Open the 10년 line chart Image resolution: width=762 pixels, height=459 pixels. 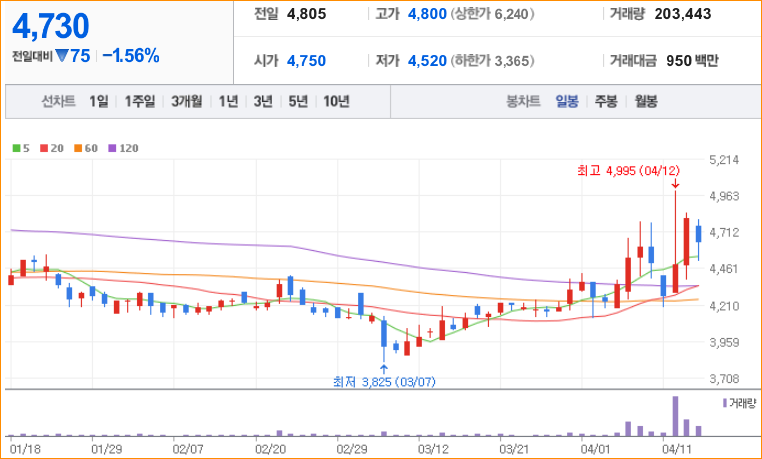[x=336, y=101]
